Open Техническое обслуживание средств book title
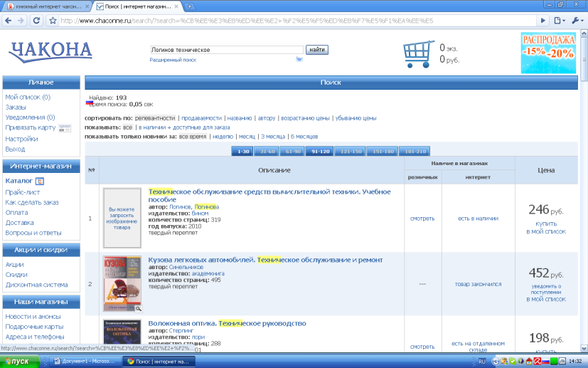Viewport: 588px width, 368px height. point(269,196)
